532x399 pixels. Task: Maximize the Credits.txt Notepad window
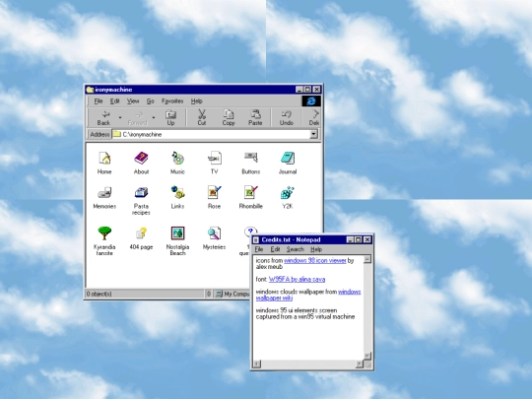(359, 239)
